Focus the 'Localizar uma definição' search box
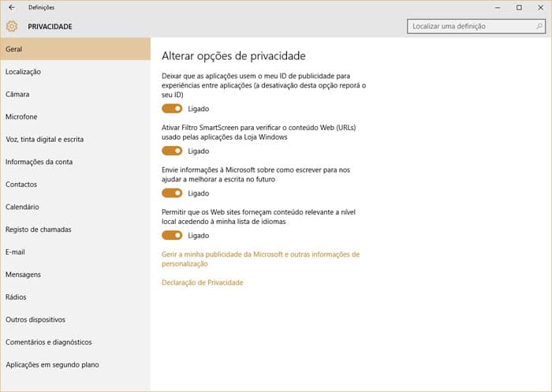552x392 pixels. [476, 26]
